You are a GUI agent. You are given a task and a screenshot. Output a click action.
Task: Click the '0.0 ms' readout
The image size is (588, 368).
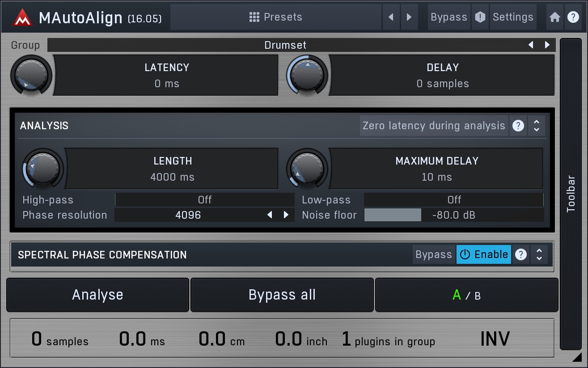pos(142,339)
